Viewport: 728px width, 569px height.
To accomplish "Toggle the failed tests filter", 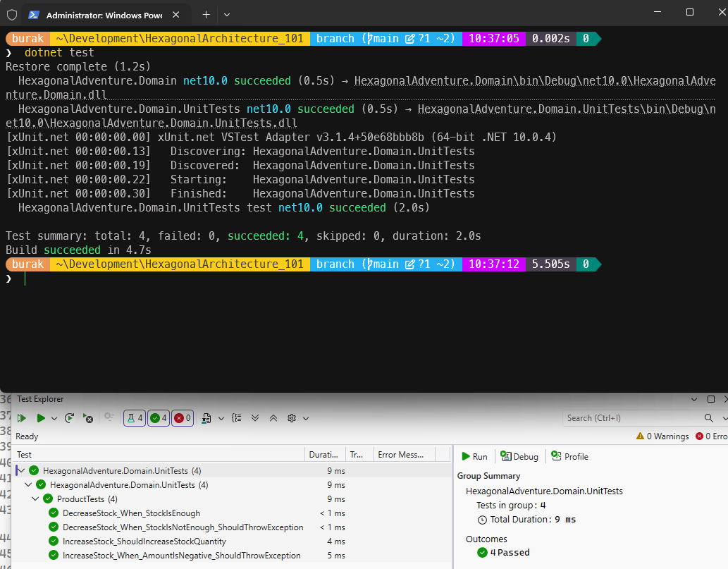I will (182, 418).
